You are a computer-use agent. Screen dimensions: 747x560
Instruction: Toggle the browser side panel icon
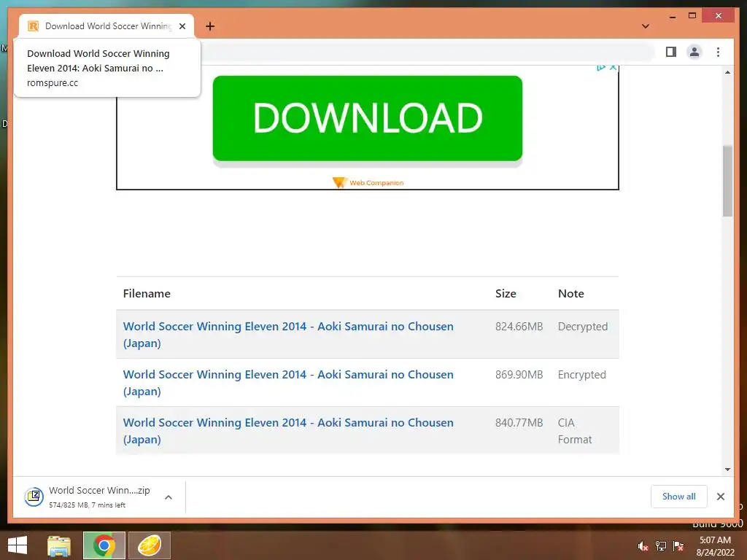(x=671, y=52)
